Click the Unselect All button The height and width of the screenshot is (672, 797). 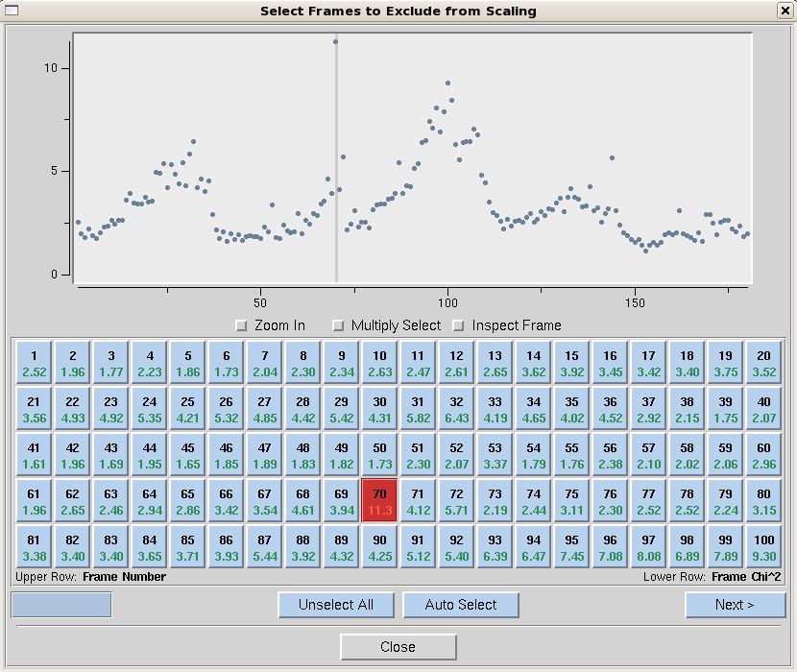point(336,605)
